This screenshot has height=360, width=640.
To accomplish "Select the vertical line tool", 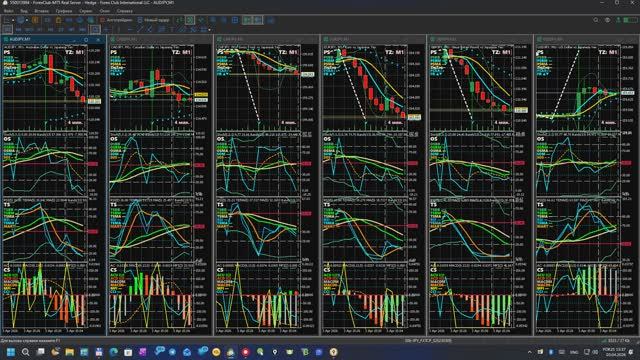I will pos(119,29).
